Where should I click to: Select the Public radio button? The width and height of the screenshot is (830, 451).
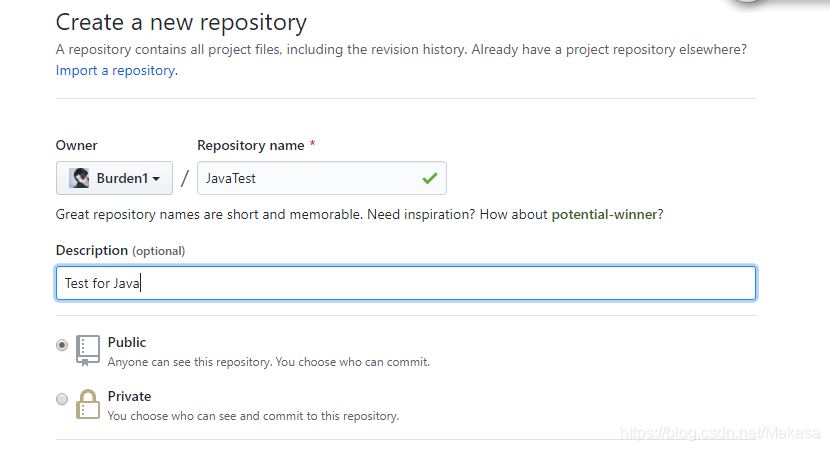[x=62, y=345]
